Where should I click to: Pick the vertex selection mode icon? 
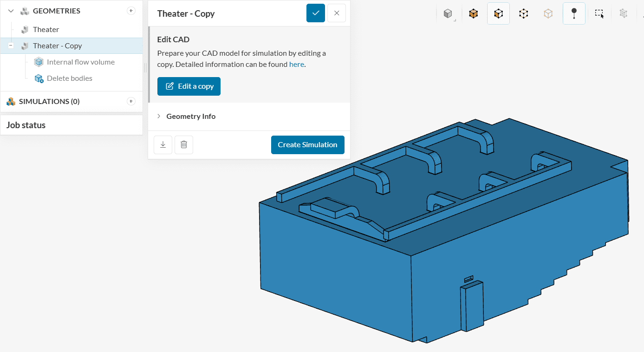click(548, 14)
